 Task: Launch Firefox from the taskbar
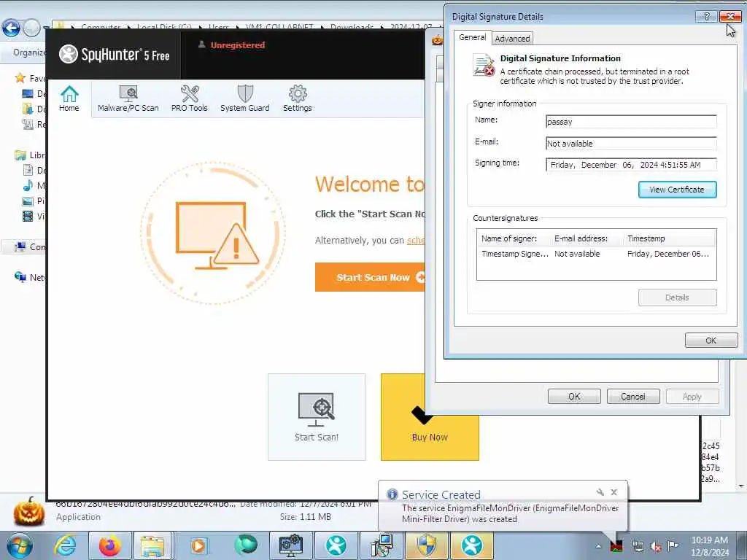(109, 545)
